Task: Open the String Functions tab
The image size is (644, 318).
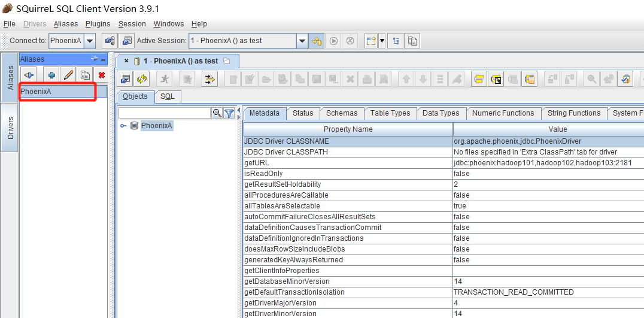Action: click(x=574, y=113)
